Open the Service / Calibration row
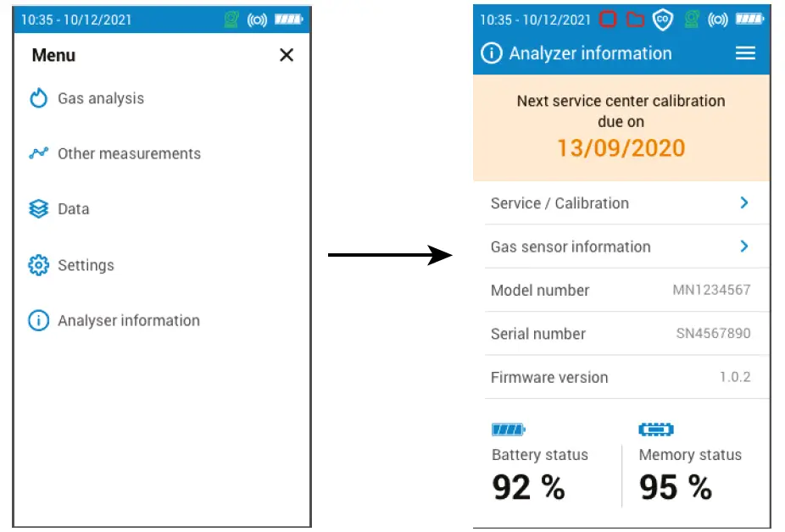 click(560, 203)
